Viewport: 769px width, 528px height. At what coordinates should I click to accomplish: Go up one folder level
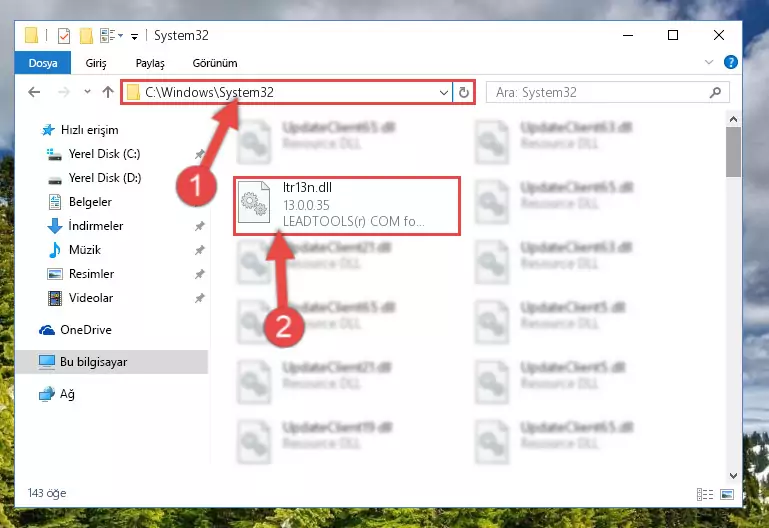(108, 92)
